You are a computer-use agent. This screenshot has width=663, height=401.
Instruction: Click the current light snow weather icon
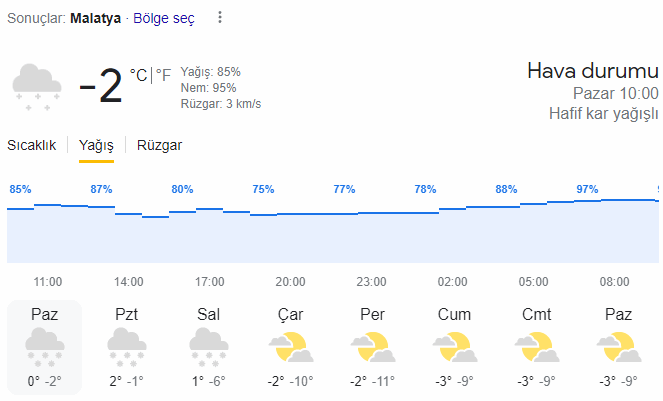coord(37,87)
